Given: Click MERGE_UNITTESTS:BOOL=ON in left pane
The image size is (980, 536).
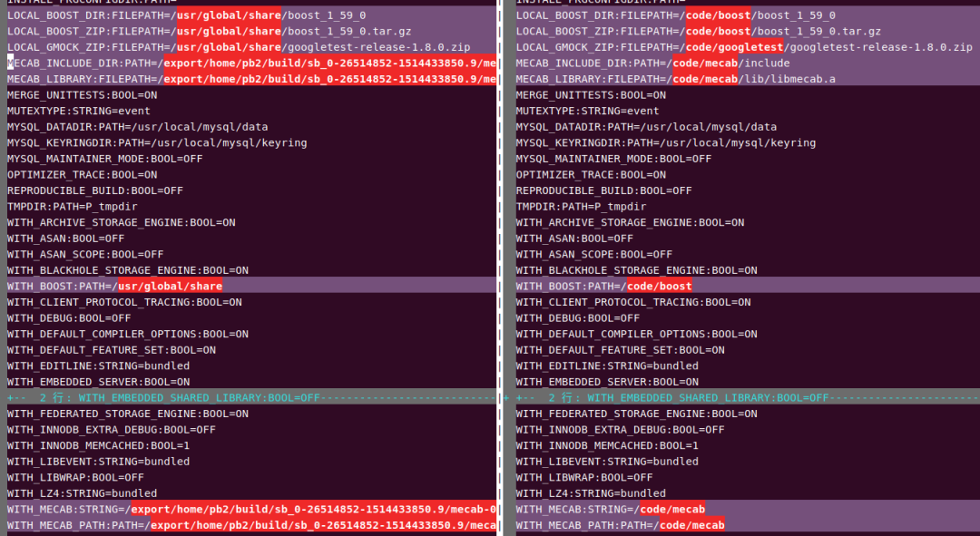Looking at the screenshot, I should click(x=82, y=95).
